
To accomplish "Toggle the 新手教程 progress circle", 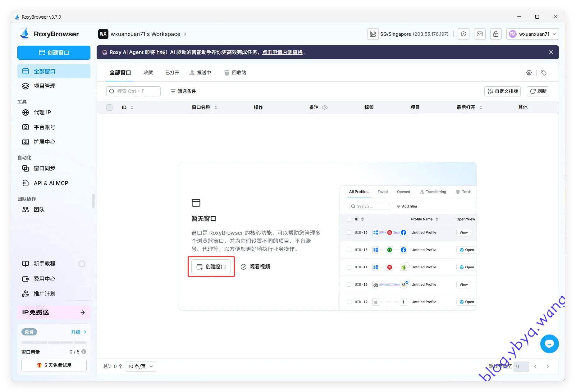I will (82, 264).
